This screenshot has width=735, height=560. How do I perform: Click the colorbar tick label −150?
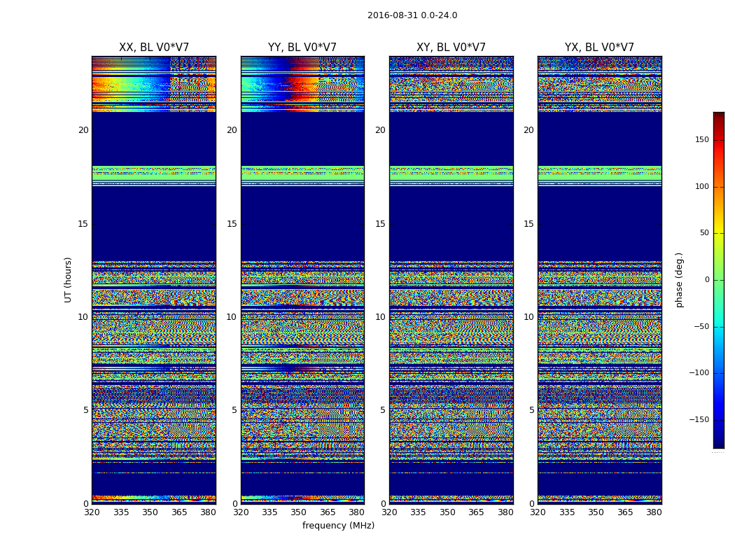[699, 419]
